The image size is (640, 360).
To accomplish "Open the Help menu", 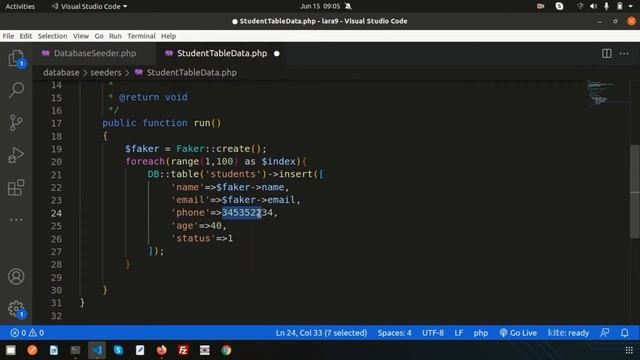I will pyautogui.click(x=168, y=36).
